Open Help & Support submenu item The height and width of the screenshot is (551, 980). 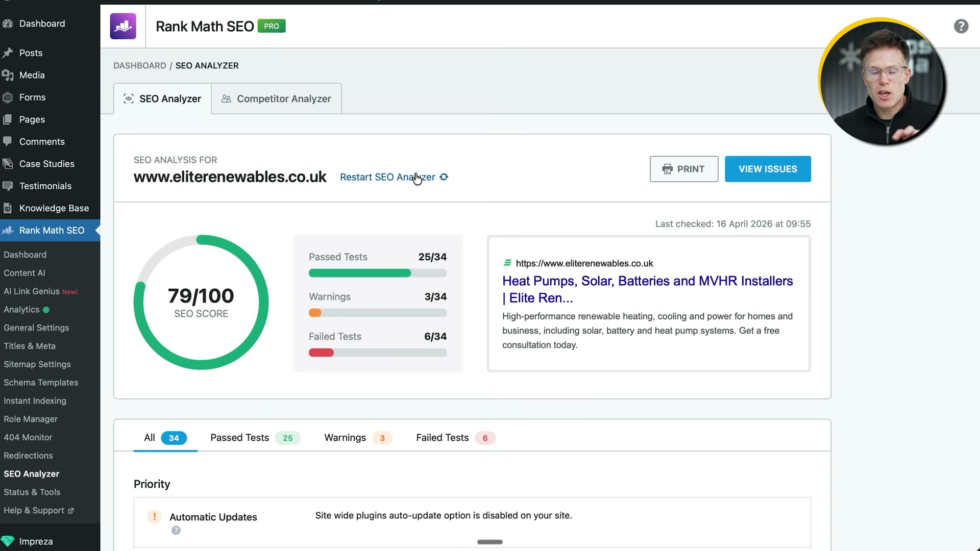point(39,511)
